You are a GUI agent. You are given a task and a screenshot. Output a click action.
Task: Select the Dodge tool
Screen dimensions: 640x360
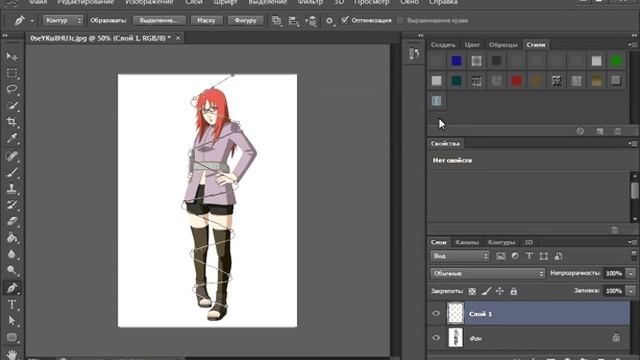[12, 270]
